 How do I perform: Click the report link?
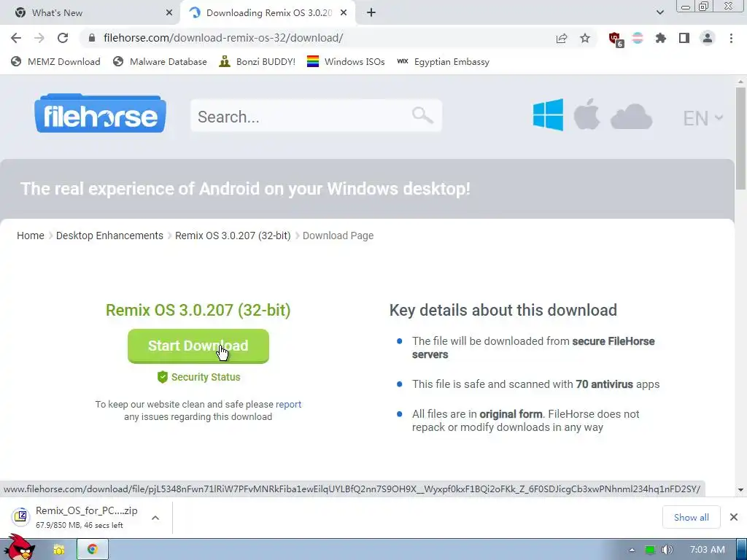tap(288, 404)
